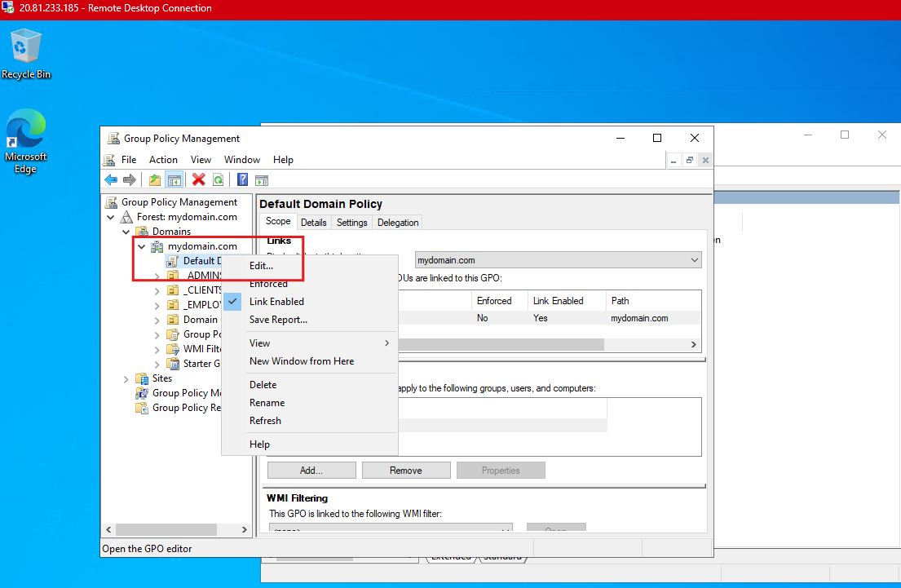Screen dimensions: 901x588
Task: Click the blue Back arrow toolbar icon
Action: pyautogui.click(x=111, y=180)
